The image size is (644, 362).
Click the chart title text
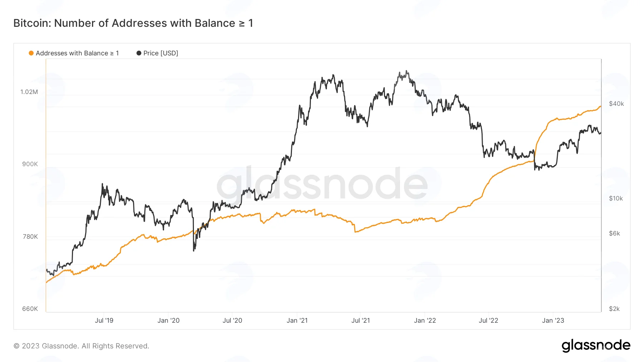click(x=133, y=23)
